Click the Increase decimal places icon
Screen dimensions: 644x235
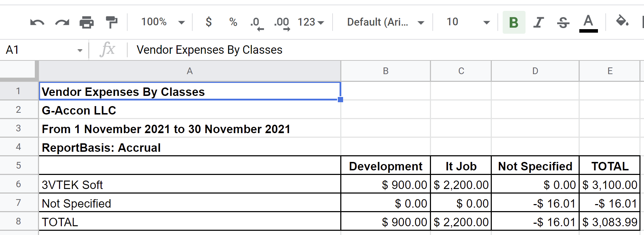pos(282,23)
